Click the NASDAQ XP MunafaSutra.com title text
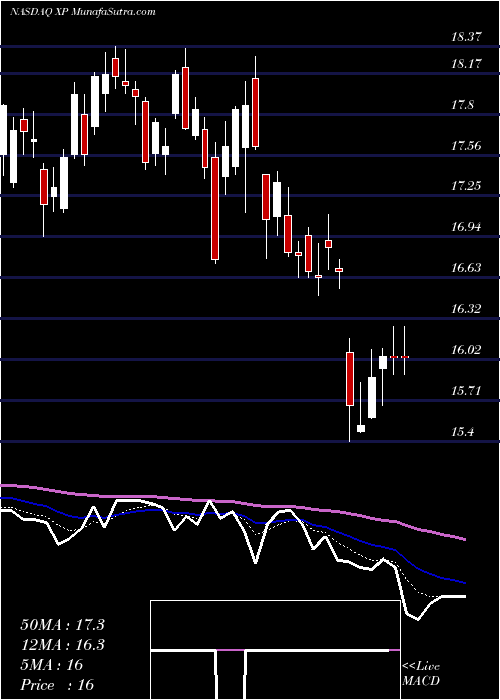The width and height of the screenshot is (500, 700). [x=83, y=12]
